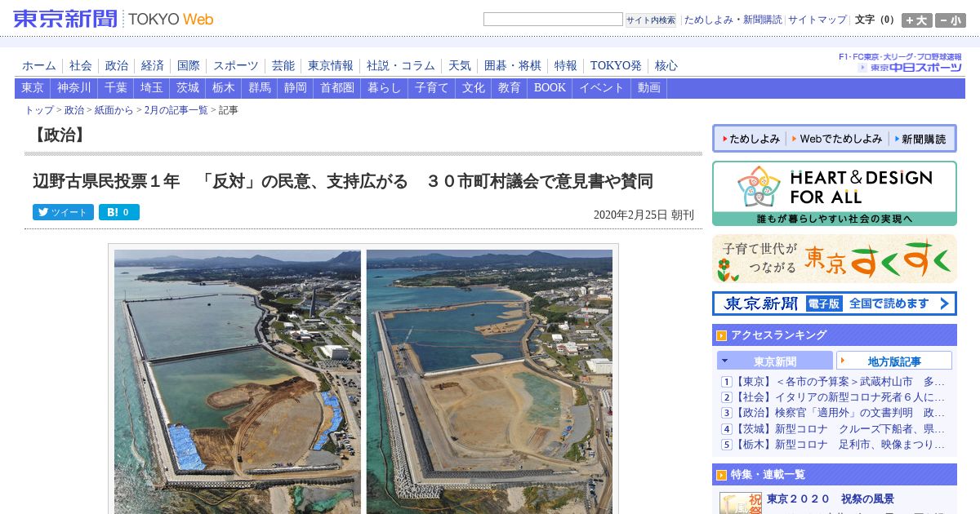Screen dimensions: 980x514
Task: Click the サイト内検索 search button
Action: [x=651, y=20]
